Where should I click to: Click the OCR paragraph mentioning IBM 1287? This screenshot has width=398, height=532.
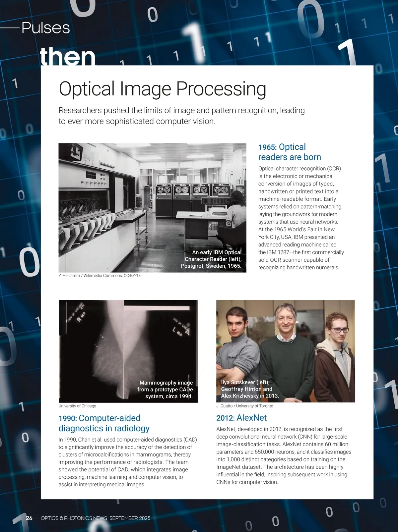click(x=300, y=218)
